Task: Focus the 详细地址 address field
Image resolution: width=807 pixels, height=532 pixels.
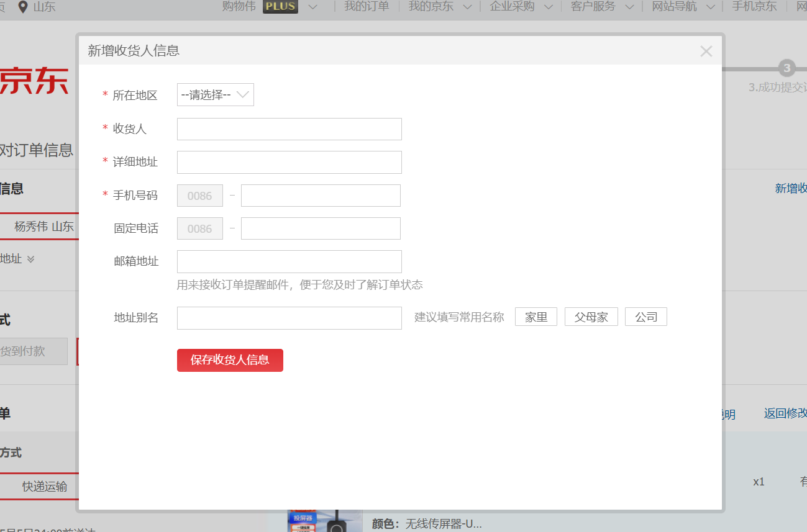Action: (x=289, y=162)
